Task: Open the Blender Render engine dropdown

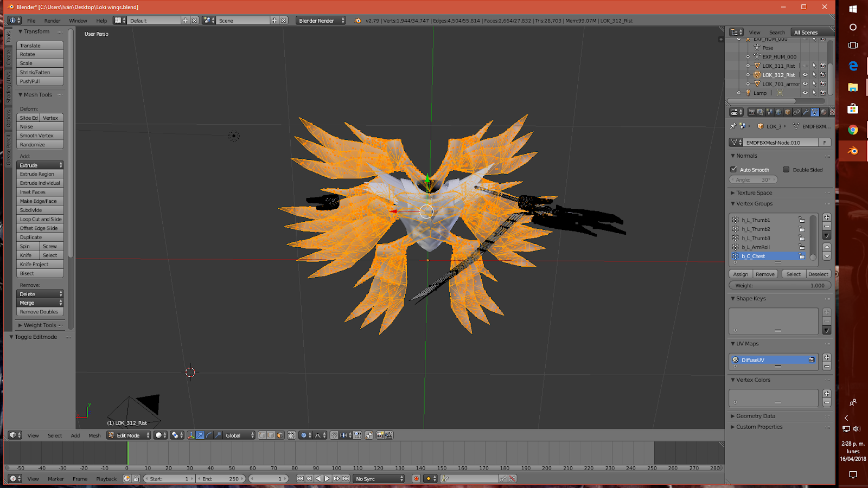Action: point(320,20)
